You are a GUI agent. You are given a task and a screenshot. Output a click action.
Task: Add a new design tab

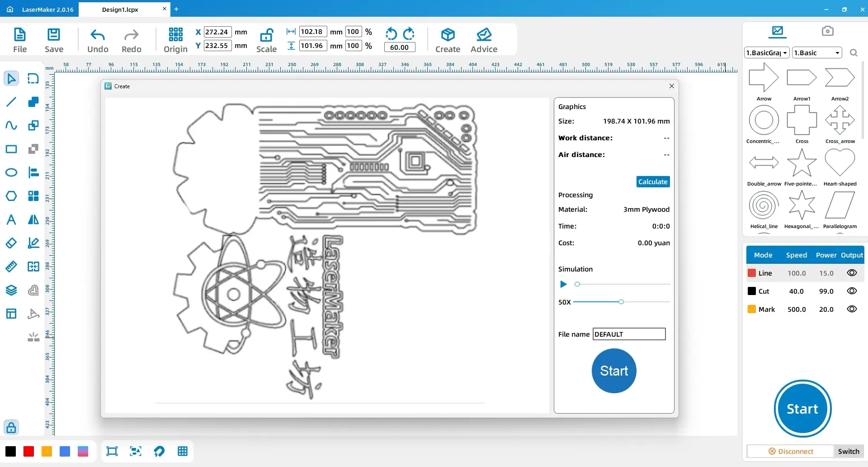176,9
